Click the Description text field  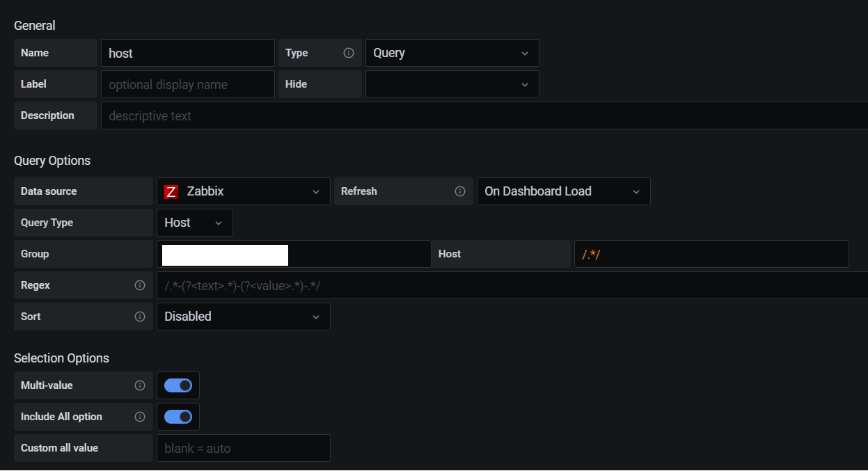pyautogui.click(x=484, y=115)
